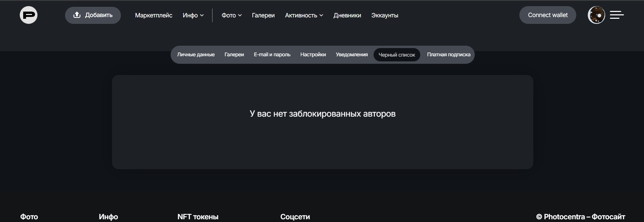The image size is (644, 222).
Task: Open the Настройки tab
Action: (x=313, y=55)
